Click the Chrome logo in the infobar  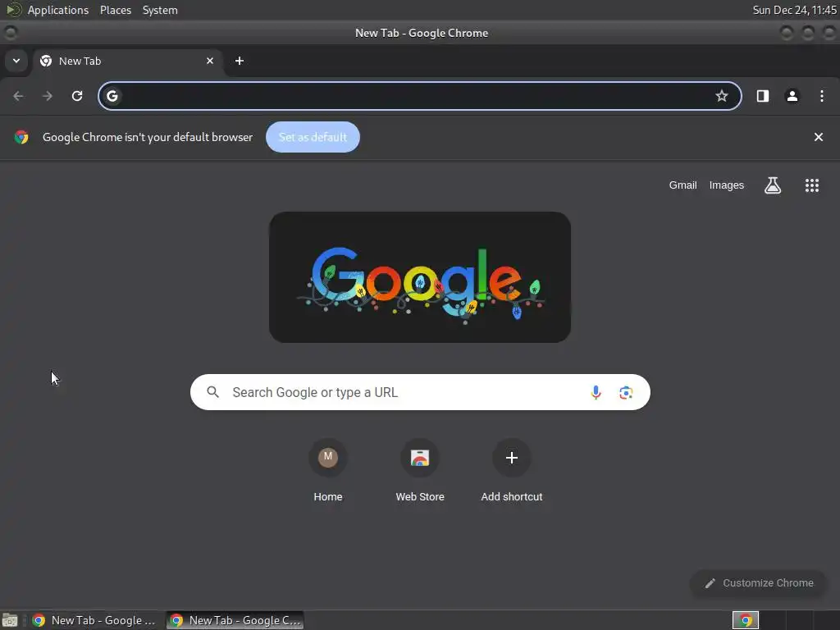(21, 137)
